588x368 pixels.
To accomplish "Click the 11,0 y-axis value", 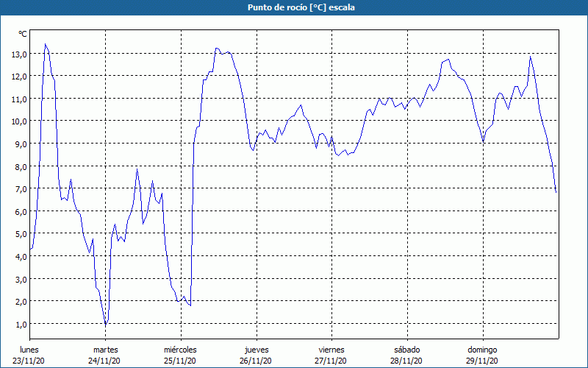I will pyautogui.click(x=19, y=99).
